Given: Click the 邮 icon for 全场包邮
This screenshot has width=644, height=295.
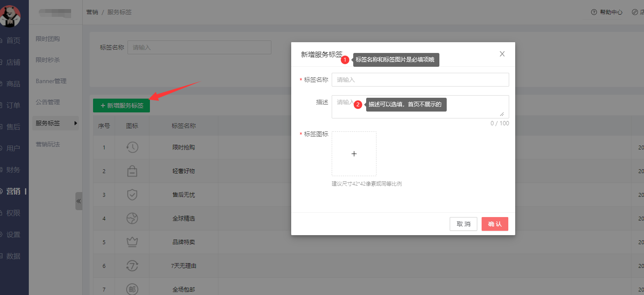Looking at the screenshot, I should point(132,289).
